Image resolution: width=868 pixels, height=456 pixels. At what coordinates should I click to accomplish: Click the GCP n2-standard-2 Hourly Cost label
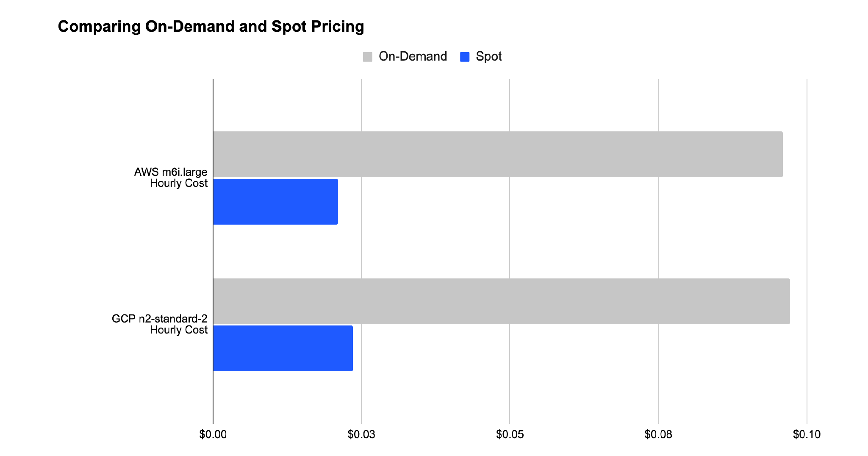[160, 324]
